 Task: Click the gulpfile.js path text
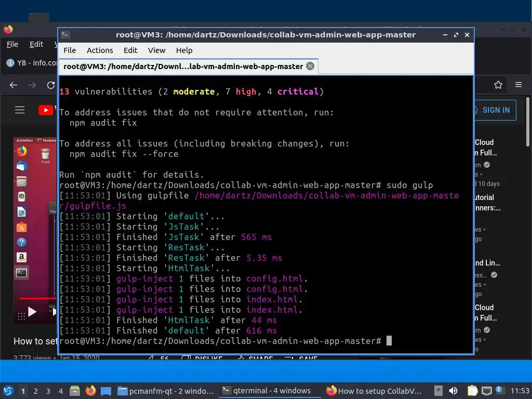[x=259, y=201]
